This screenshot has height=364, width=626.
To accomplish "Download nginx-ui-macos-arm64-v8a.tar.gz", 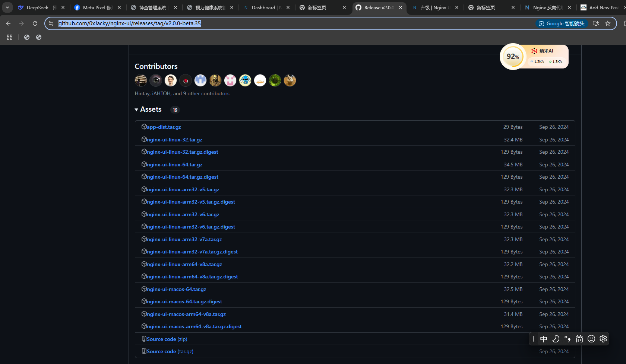I will tap(186, 314).
